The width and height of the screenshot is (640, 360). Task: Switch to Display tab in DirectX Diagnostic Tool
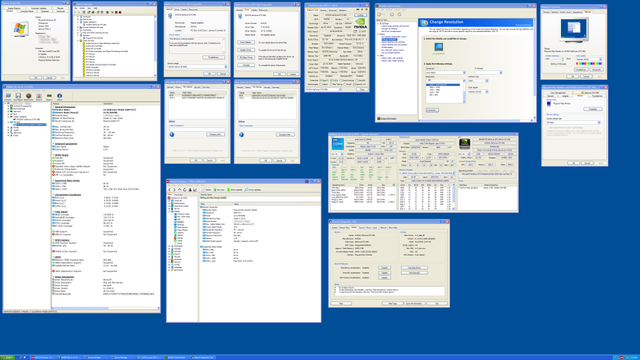(x=354, y=227)
